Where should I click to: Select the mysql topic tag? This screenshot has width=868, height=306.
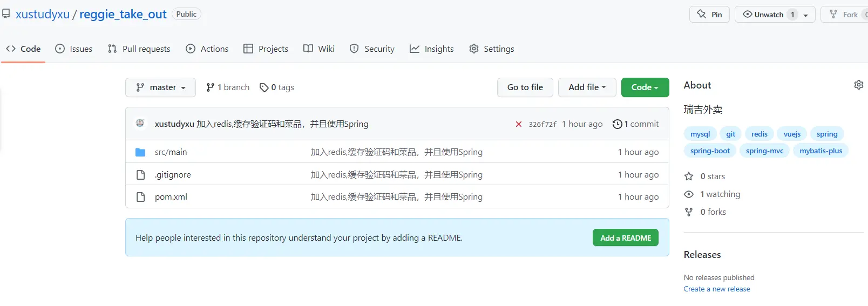pyautogui.click(x=700, y=134)
